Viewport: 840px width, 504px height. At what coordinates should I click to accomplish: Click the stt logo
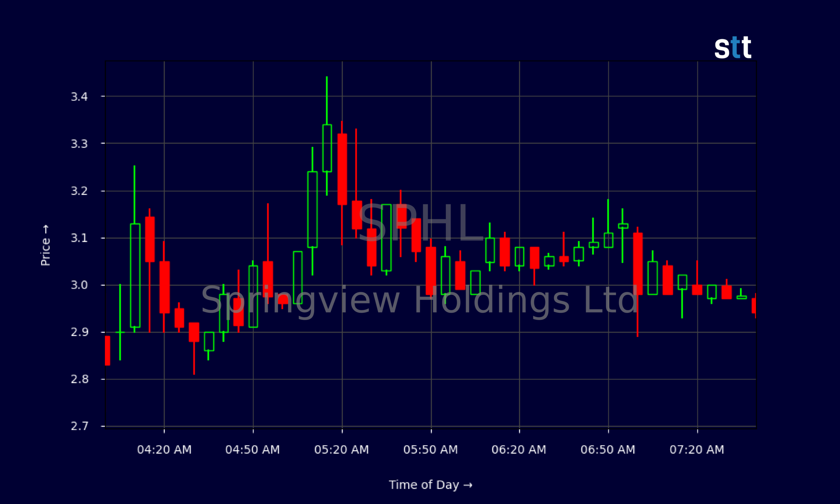[x=733, y=48]
